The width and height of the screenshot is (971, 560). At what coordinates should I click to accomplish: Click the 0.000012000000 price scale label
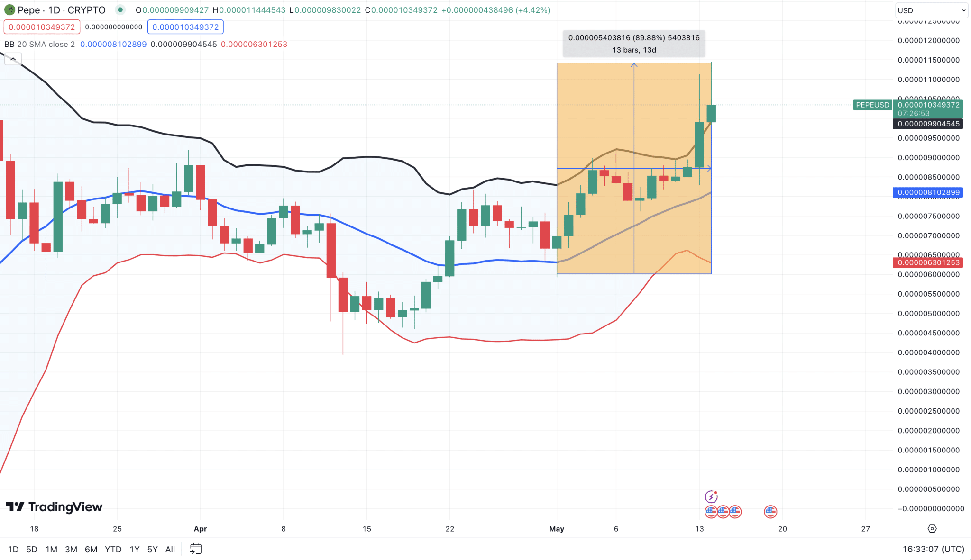928,40
